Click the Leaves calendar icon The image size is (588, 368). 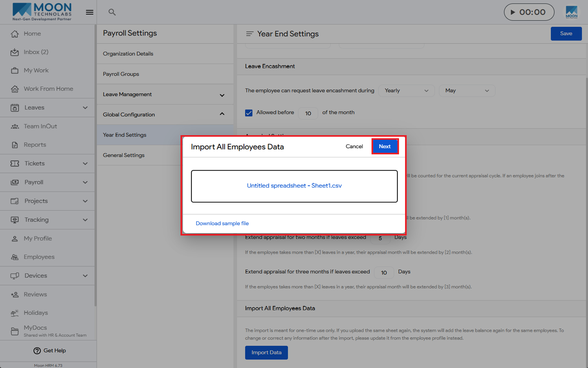pos(15,108)
